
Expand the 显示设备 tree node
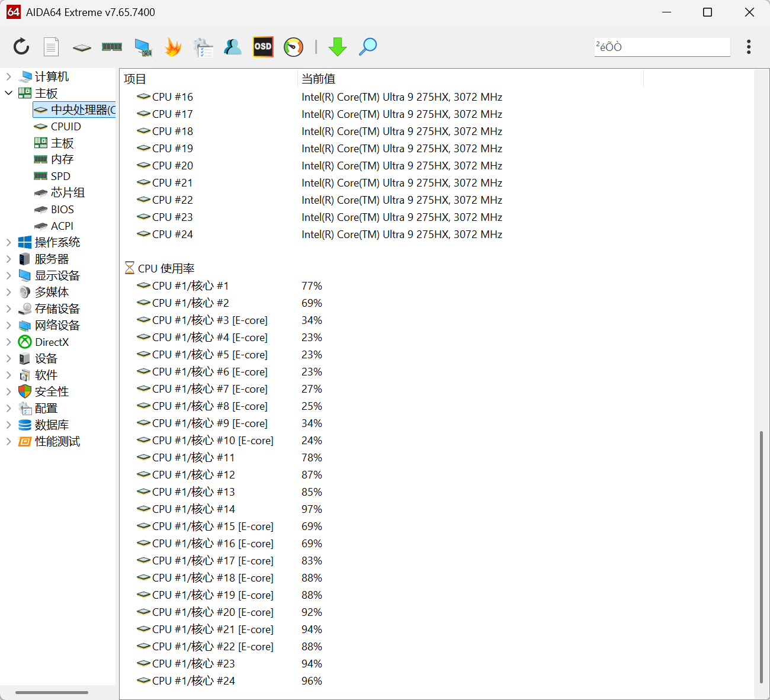[8, 275]
